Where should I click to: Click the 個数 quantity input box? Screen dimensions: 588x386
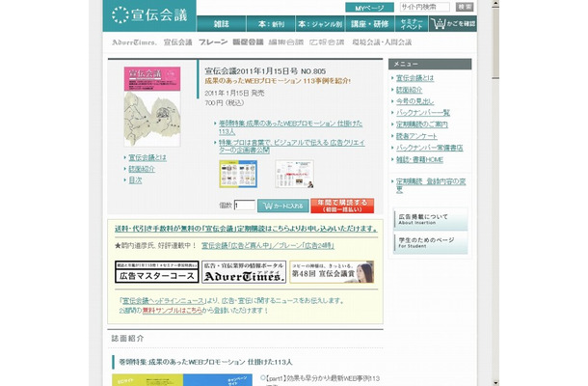tap(244, 205)
